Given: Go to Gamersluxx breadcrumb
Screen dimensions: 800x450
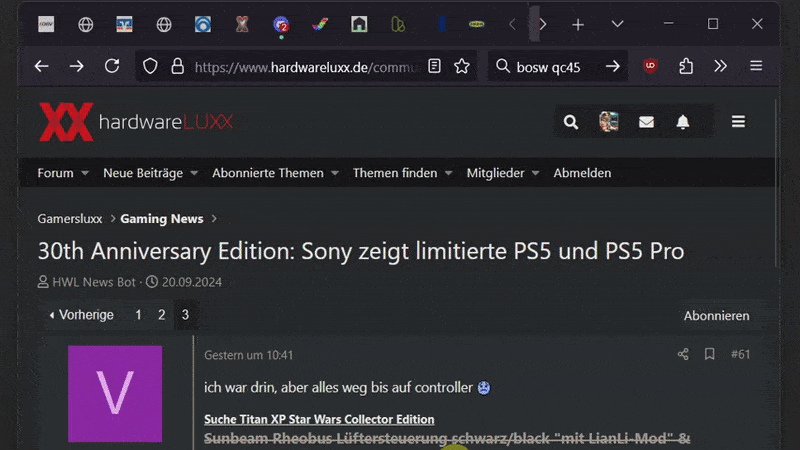Looking at the screenshot, I should [70, 219].
